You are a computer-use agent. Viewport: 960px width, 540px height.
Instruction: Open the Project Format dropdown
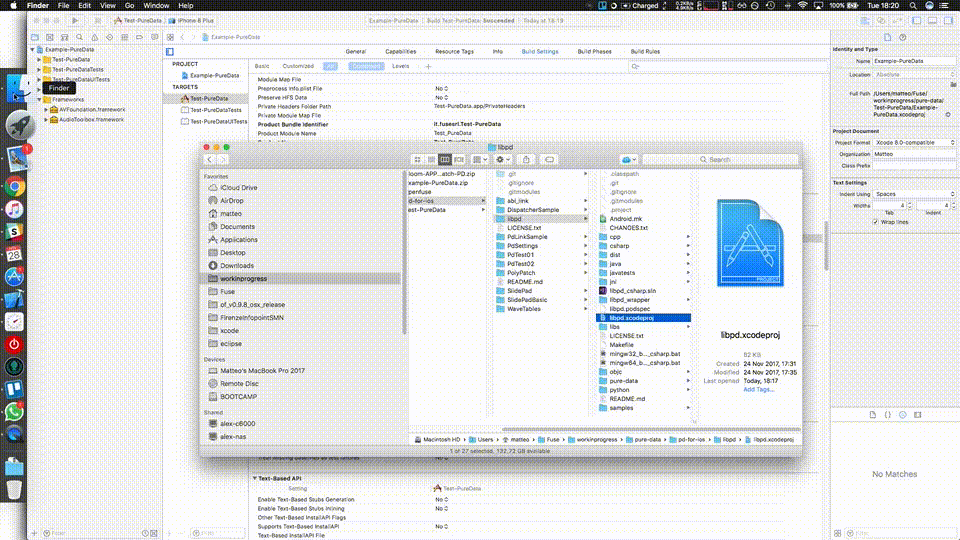tap(915, 142)
